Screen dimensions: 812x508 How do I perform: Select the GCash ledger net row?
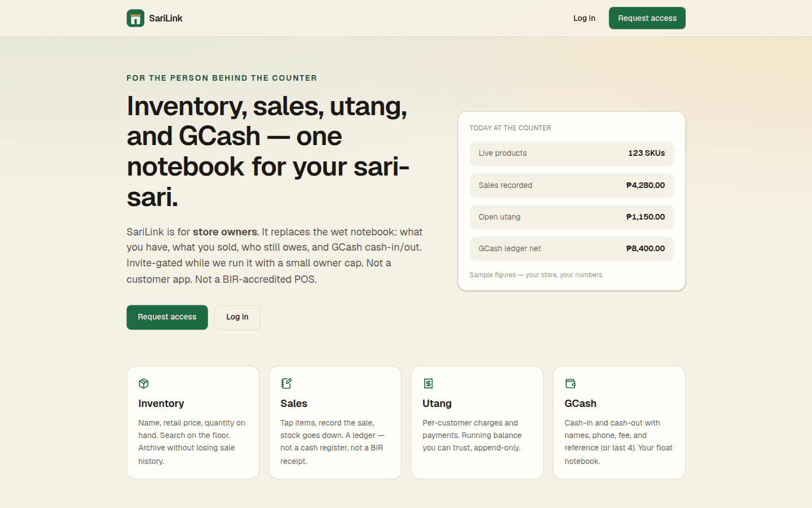point(572,248)
